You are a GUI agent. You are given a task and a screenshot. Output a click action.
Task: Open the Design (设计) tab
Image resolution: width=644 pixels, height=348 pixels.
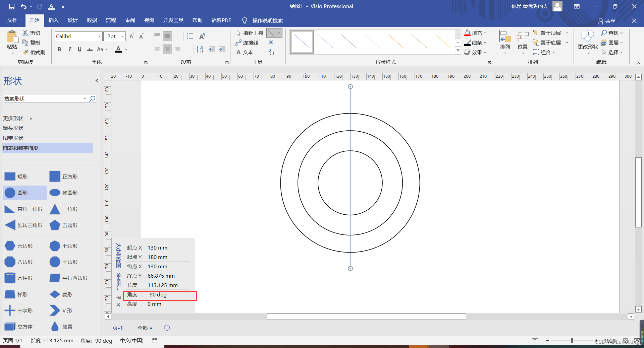coord(72,20)
